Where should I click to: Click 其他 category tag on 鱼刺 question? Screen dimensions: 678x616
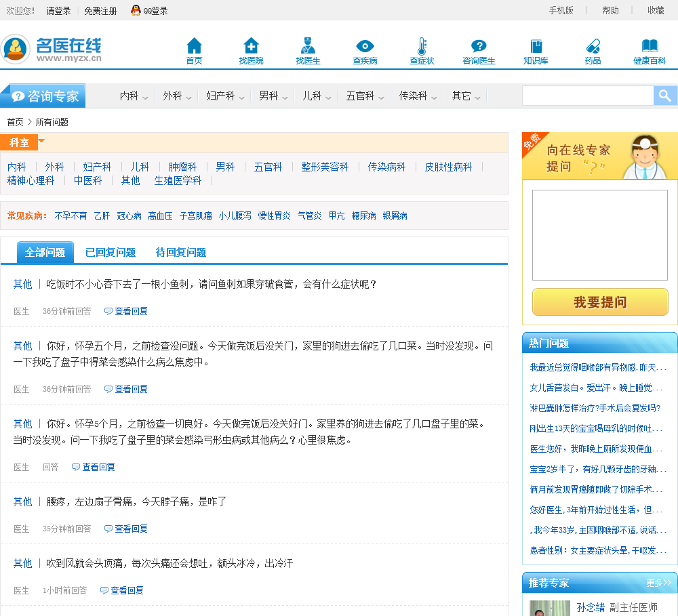[x=22, y=284]
